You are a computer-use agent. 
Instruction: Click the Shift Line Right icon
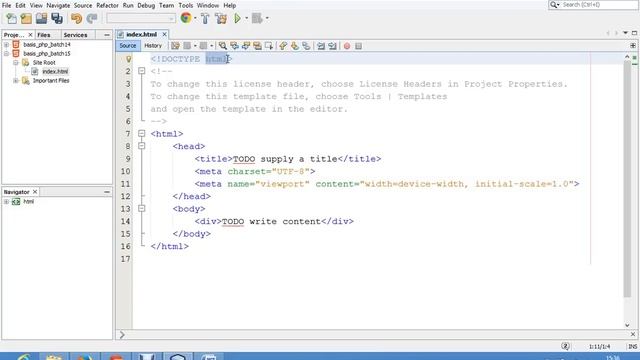coord(332,46)
